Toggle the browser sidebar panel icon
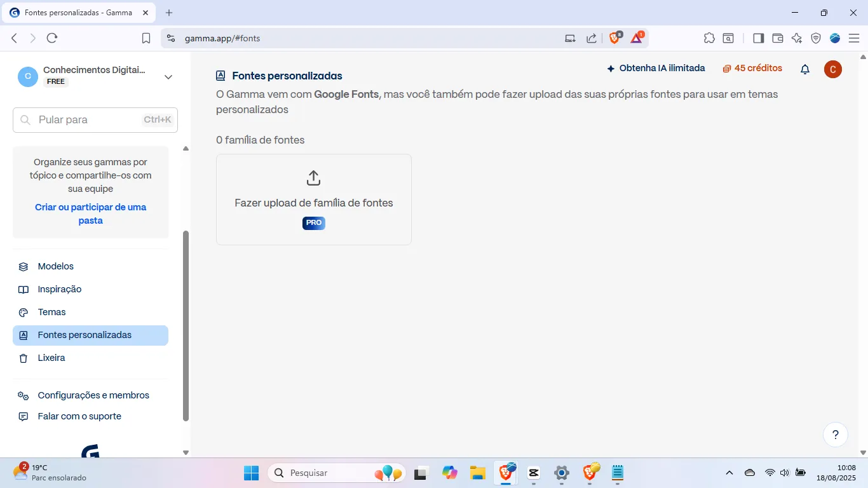The image size is (868, 488). click(x=758, y=38)
